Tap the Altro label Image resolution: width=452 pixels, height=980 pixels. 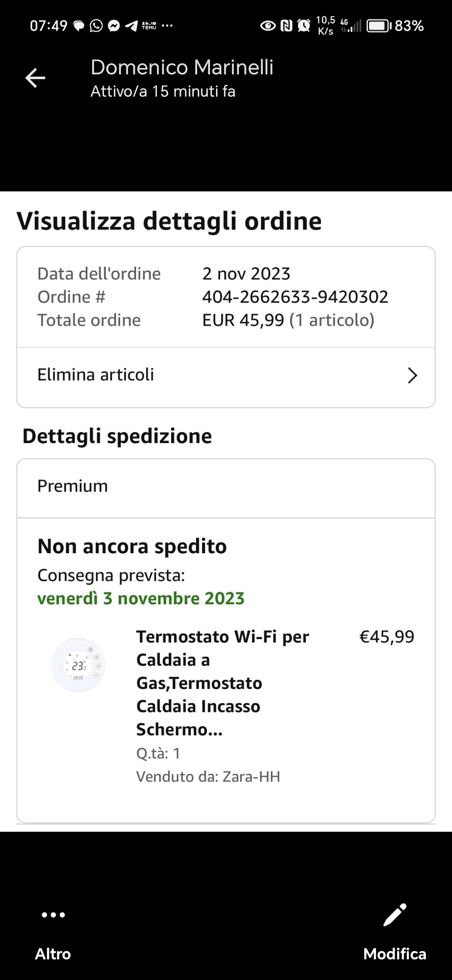tap(53, 954)
